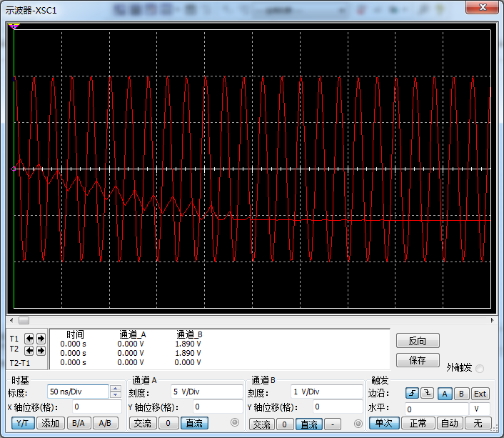Screen dimensions: 504x438
Task: Set channel A coupling to 交流 (AC)
Action: click(143, 423)
